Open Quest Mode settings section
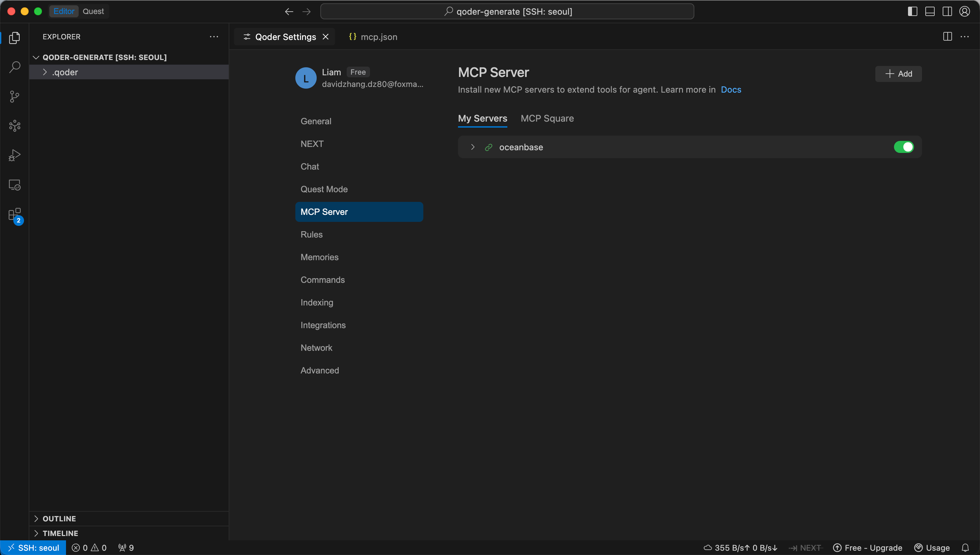This screenshot has width=980, height=555. (x=359, y=189)
